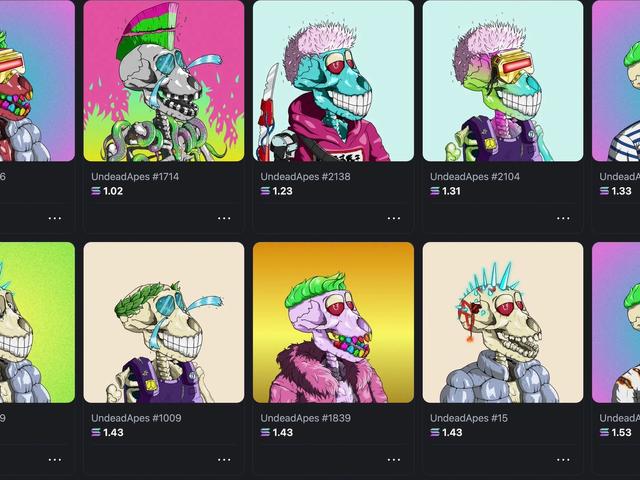Click the UndeadApes #2138 title link
The width and height of the screenshot is (640, 480).
pyautogui.click(x=305, y=176)
